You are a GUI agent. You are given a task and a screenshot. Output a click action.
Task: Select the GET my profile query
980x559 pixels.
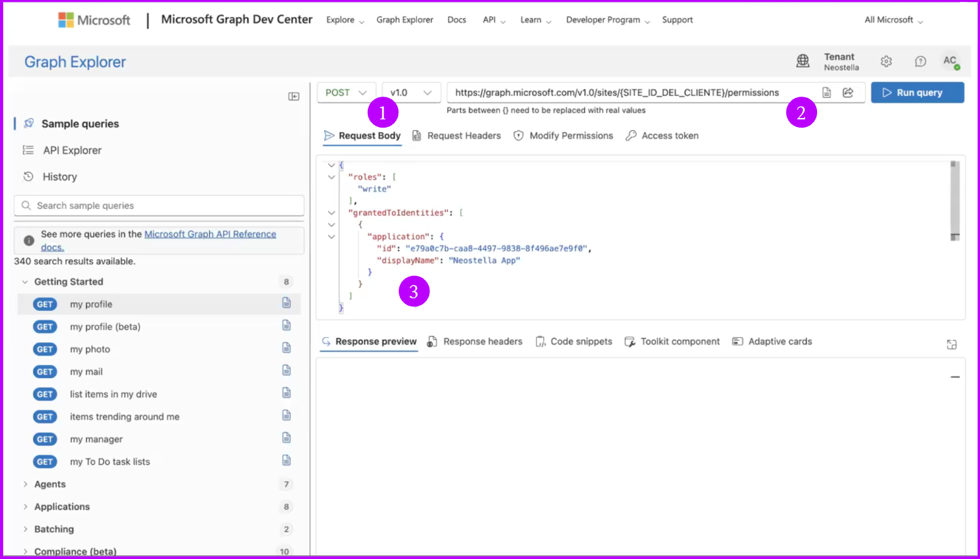pos(159,304)
